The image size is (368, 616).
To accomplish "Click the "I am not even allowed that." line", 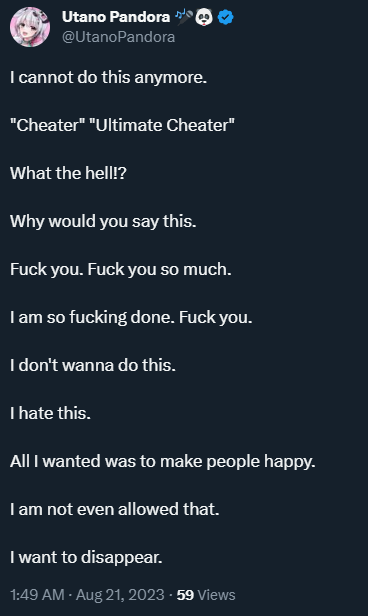I will coord(115,509).
